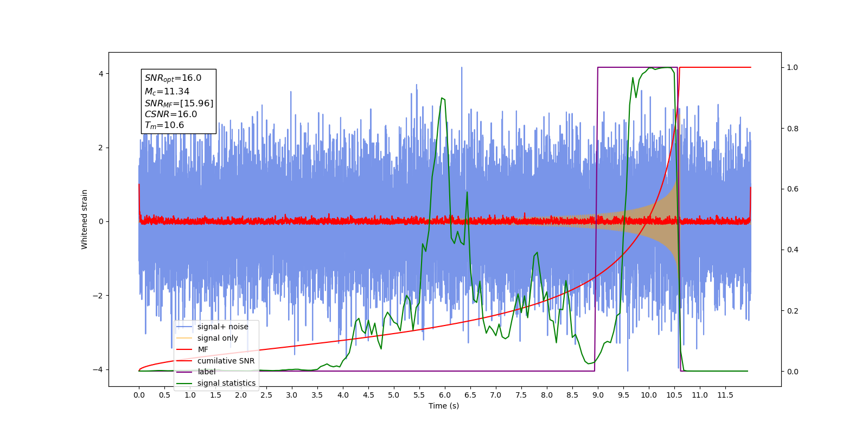Click the right y-axis tick label 0.2
This screenshot has height=434, width=868.
click(x=793, y=311)
